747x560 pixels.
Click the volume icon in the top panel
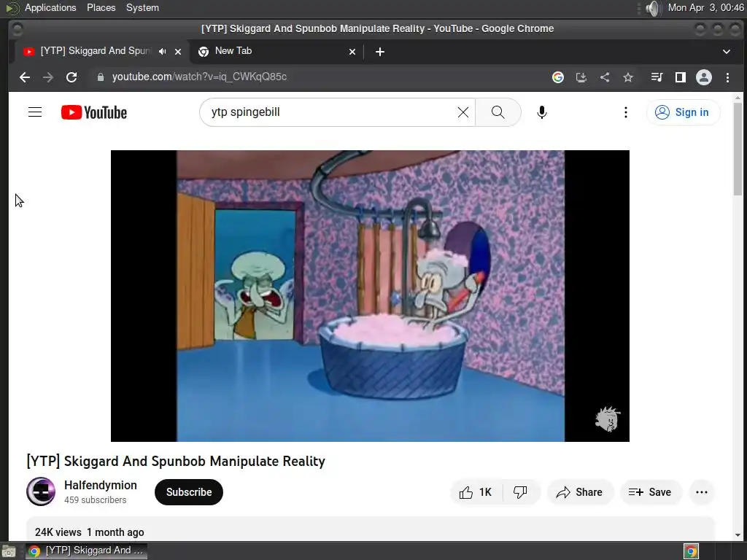654,8
